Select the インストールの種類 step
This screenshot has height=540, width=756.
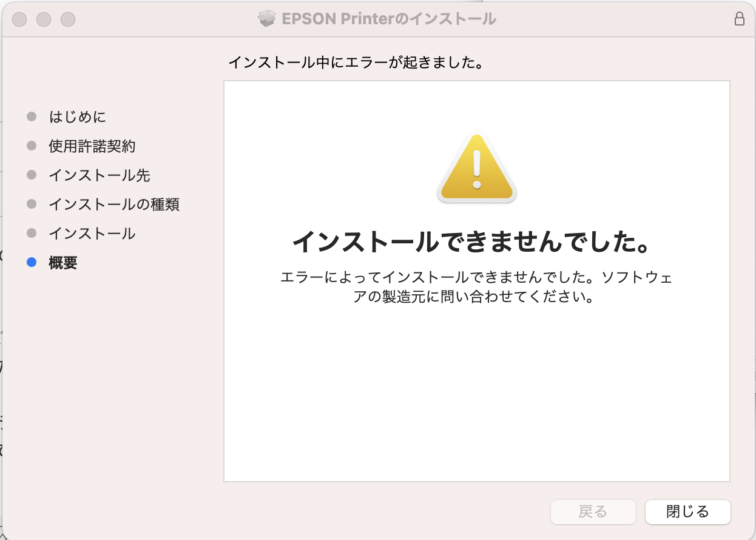pos(113,204)
